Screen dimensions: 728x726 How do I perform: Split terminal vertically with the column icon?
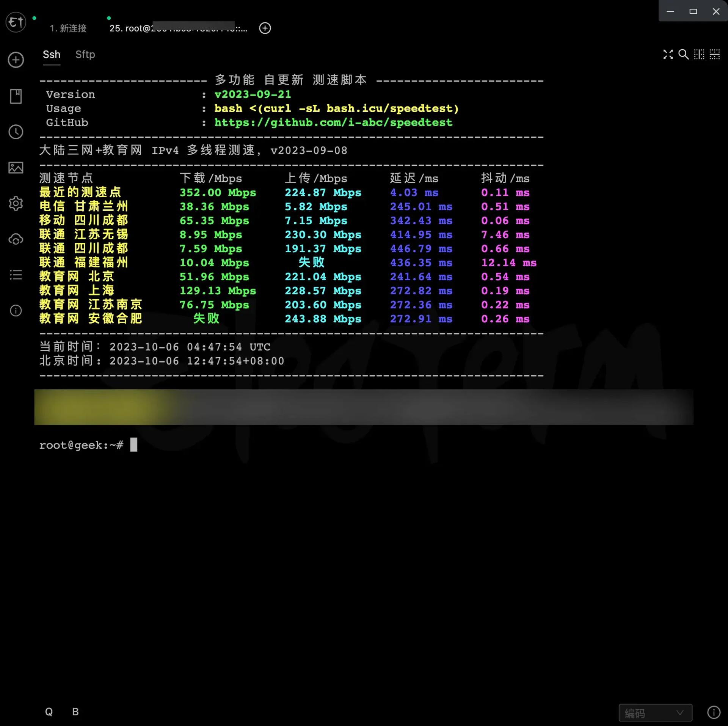click(x=699, y=55)
